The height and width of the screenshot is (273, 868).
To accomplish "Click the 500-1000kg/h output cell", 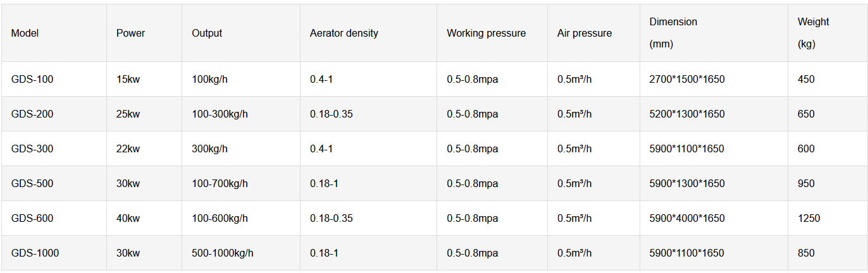I will [x=223, y=253].
